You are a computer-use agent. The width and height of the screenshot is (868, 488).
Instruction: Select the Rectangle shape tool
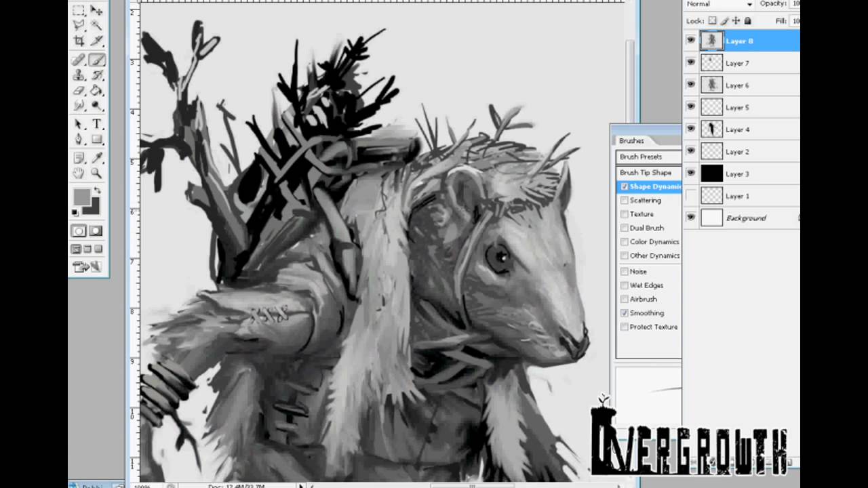click(x=97, y=140)
